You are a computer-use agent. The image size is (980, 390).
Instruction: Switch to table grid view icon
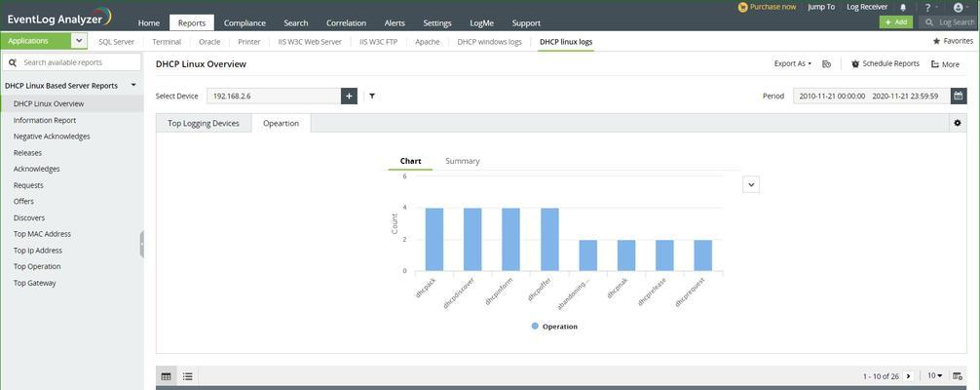(166, 376)
